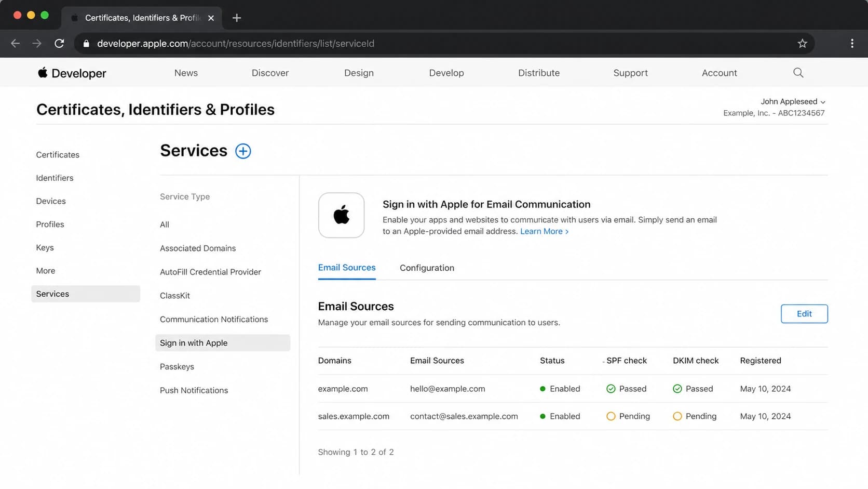
Task: Go to Profiles in sidebar
Action: (50, 224)
